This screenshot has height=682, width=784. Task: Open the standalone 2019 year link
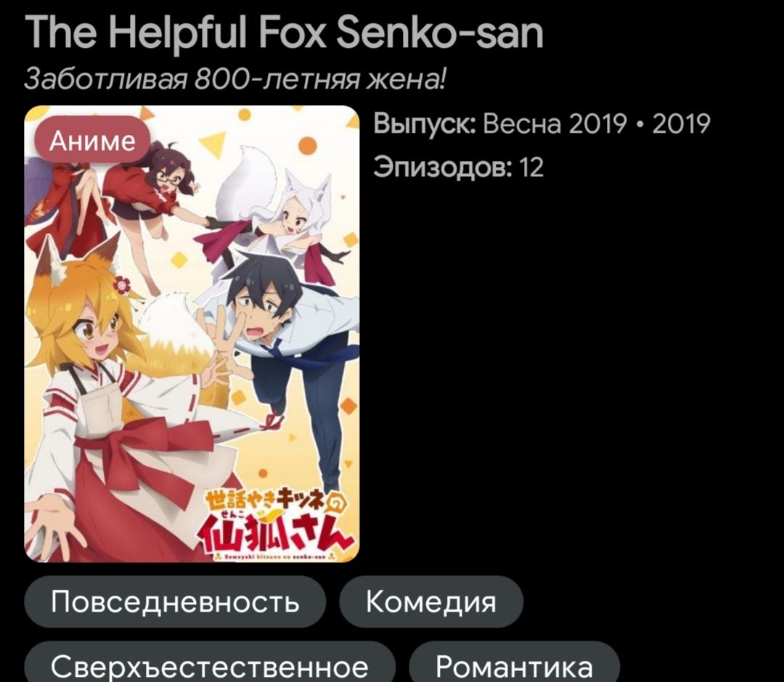[x=681, y=123]
